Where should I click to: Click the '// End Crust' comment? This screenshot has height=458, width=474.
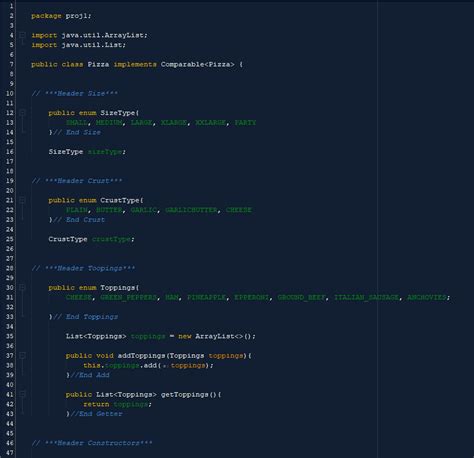click(79, 219)
